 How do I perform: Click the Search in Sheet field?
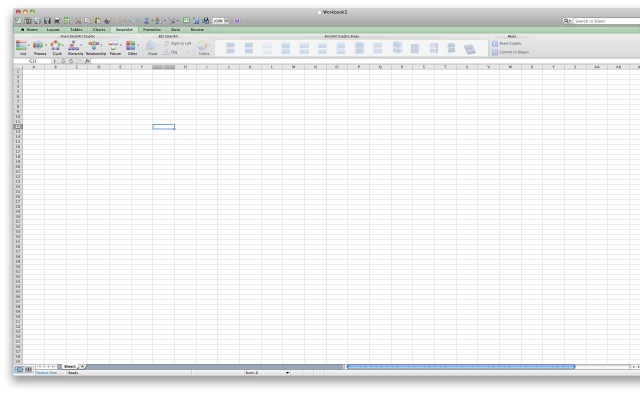tap(607, 21)
